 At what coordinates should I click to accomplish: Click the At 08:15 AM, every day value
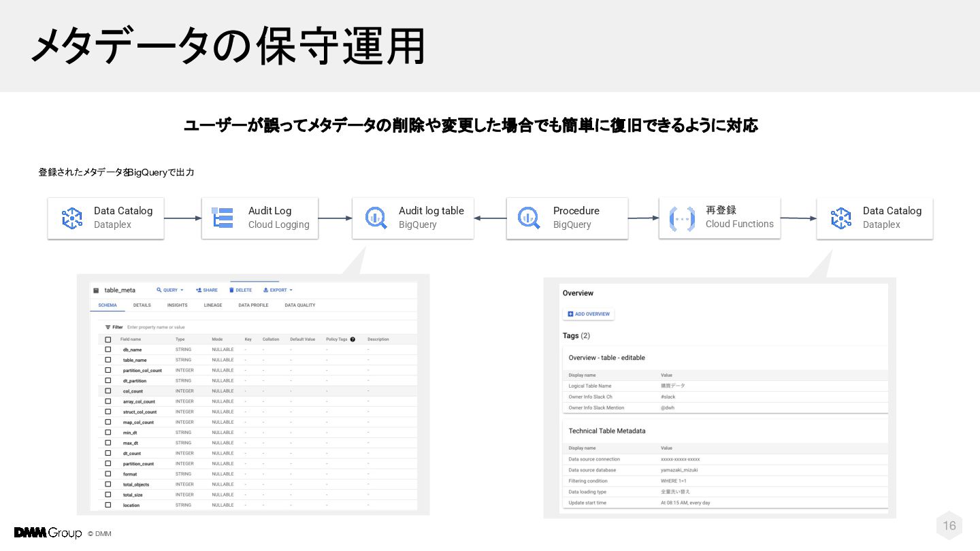[x=685, y=503]
